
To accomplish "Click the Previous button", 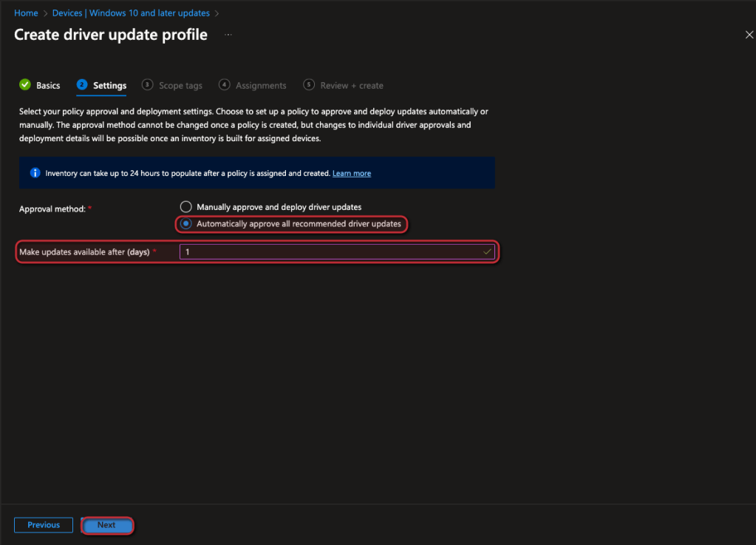I will 44,525.
